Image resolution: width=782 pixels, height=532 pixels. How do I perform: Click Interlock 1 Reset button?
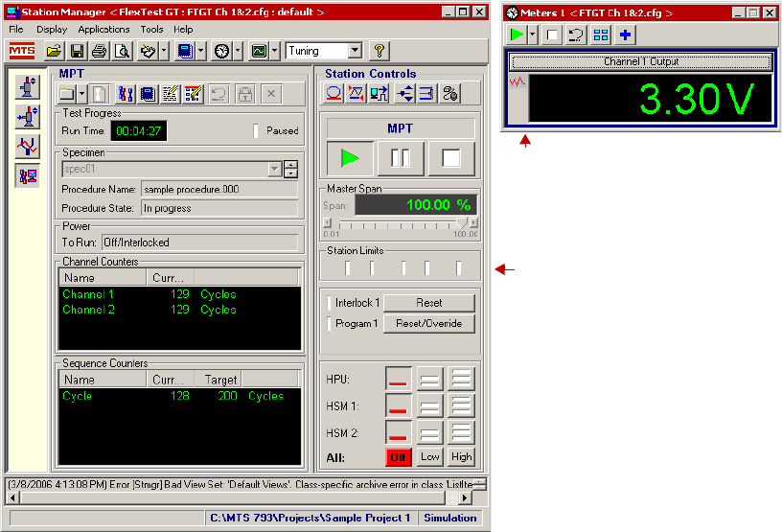point(429,303)
